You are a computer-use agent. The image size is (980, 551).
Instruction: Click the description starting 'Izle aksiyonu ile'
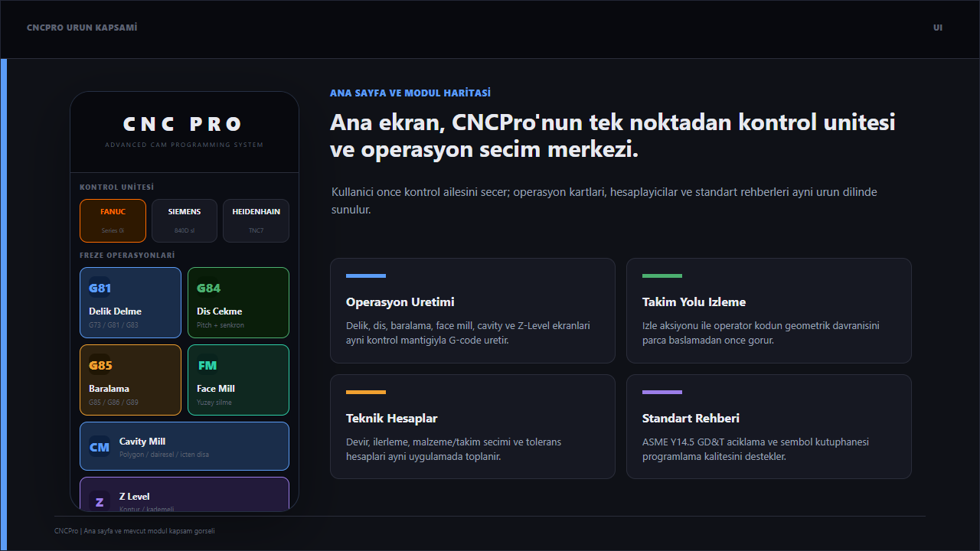point(761,333)
